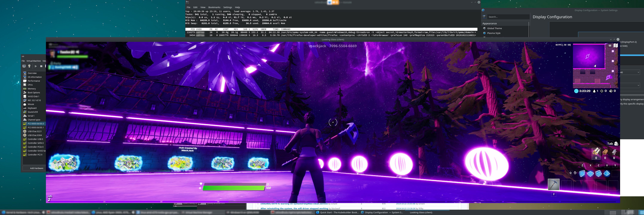Open the dropdown below the resolution combo box
Image resolution: width=644 pixels, height=215 pixels.
(630, 85)
